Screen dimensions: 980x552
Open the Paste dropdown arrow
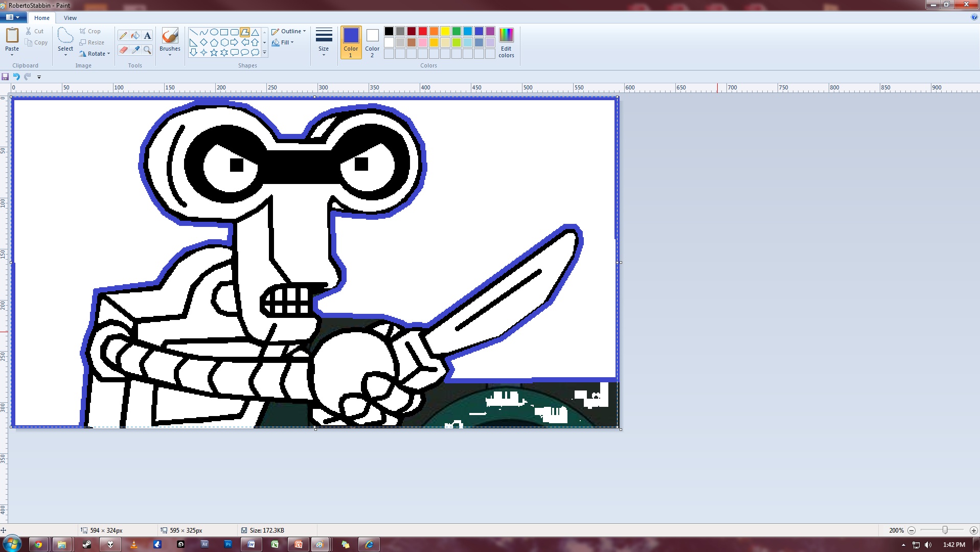click(x=12, y=54)
